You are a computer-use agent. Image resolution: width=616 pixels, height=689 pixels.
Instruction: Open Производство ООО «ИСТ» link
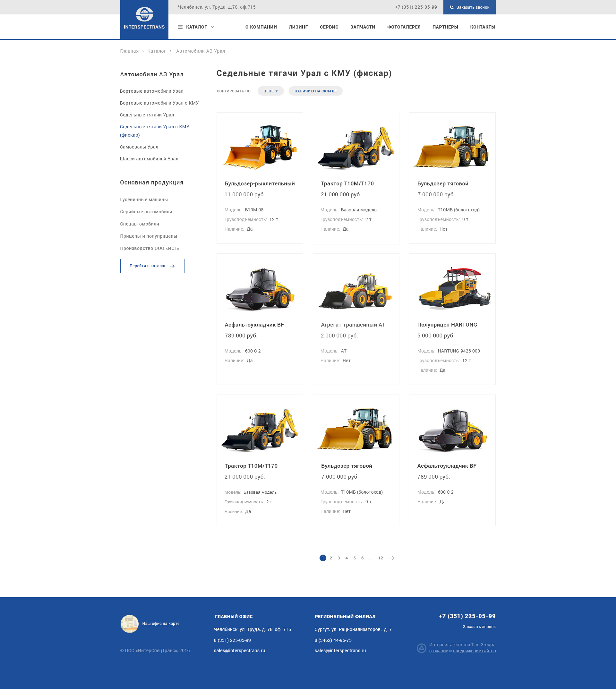click(x=150, y=248)
